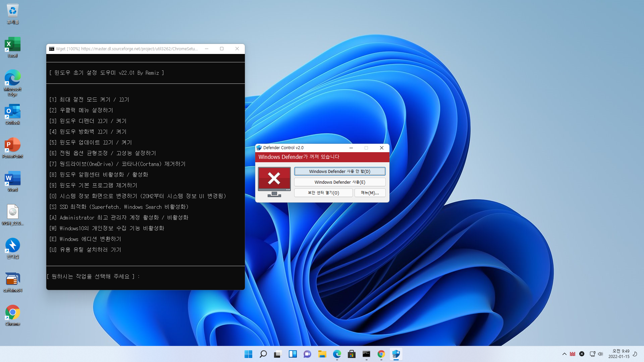Click menu line [3] Windows Defender off/on
The image size is (644, 362).
[88, 121]
